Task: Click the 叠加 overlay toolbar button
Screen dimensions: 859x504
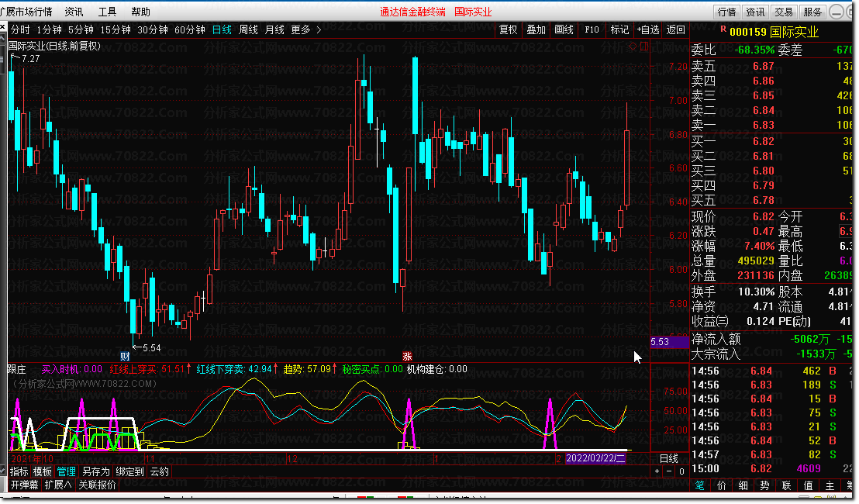Action: coord(536,29)
